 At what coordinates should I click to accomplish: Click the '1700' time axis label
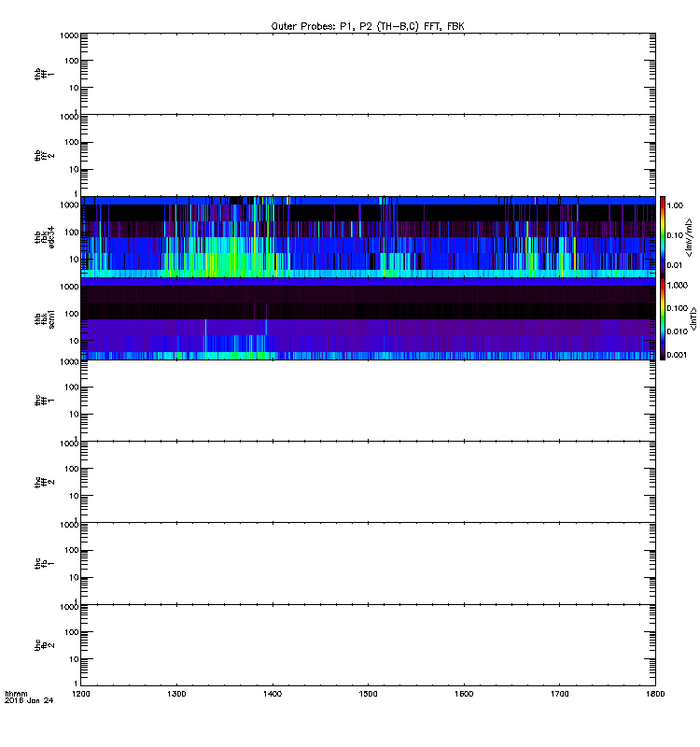pyautogui.click(x=559, y=694)
